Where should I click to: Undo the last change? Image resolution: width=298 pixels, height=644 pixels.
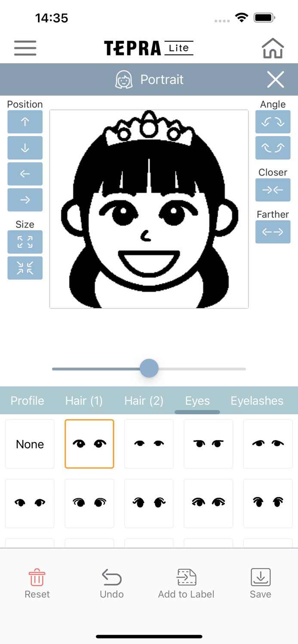pos(112,583)
